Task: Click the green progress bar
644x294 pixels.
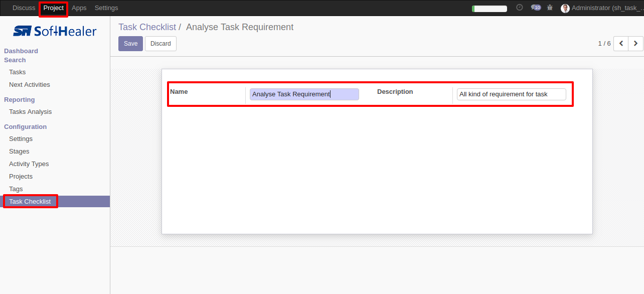Action: point(490,9)
